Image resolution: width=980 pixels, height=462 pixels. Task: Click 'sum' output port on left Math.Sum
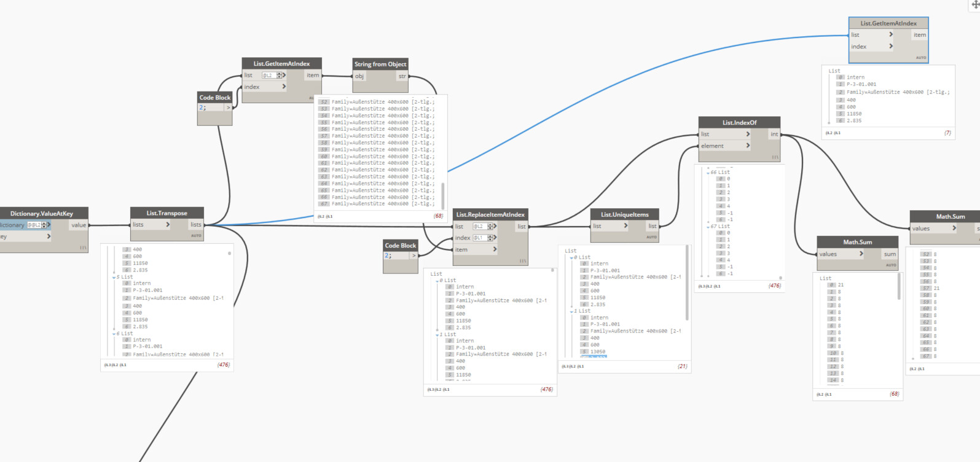890,254
